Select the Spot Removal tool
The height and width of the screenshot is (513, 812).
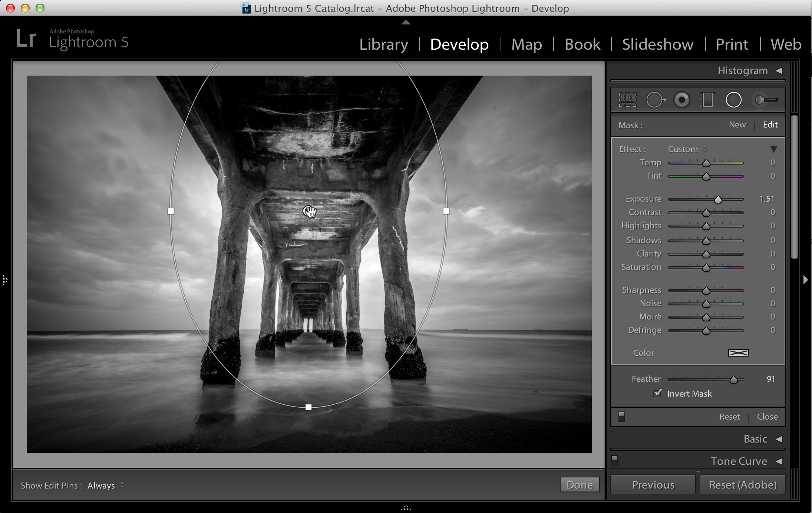coord(656,100)
